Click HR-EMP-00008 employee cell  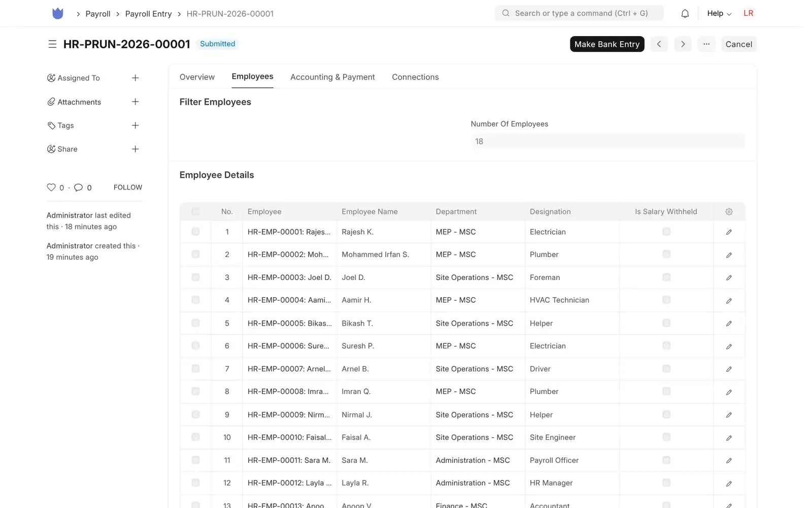pos(290,392)
